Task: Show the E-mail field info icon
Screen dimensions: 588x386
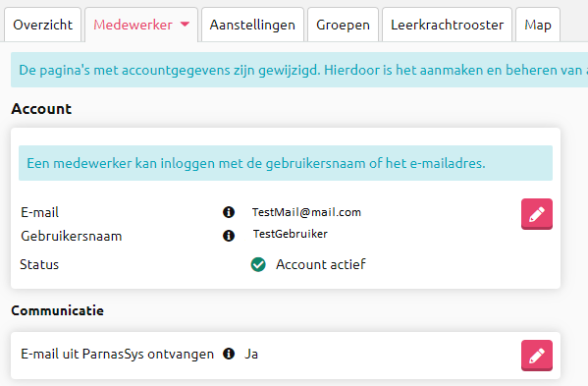Action: tap(229, 212)
